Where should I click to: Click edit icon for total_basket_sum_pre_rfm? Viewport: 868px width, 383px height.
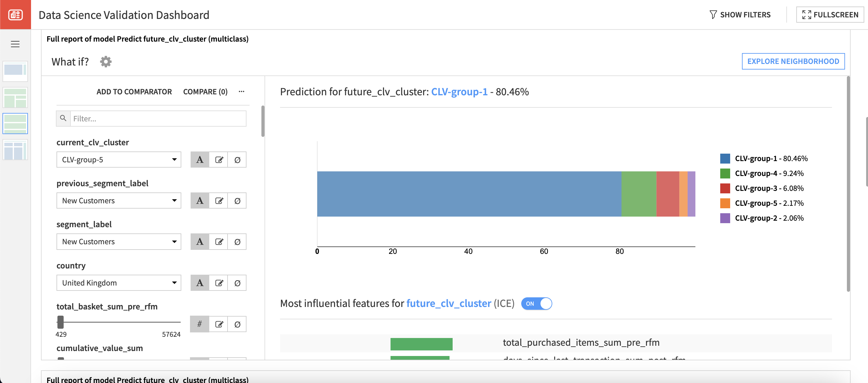click(219, 324)
